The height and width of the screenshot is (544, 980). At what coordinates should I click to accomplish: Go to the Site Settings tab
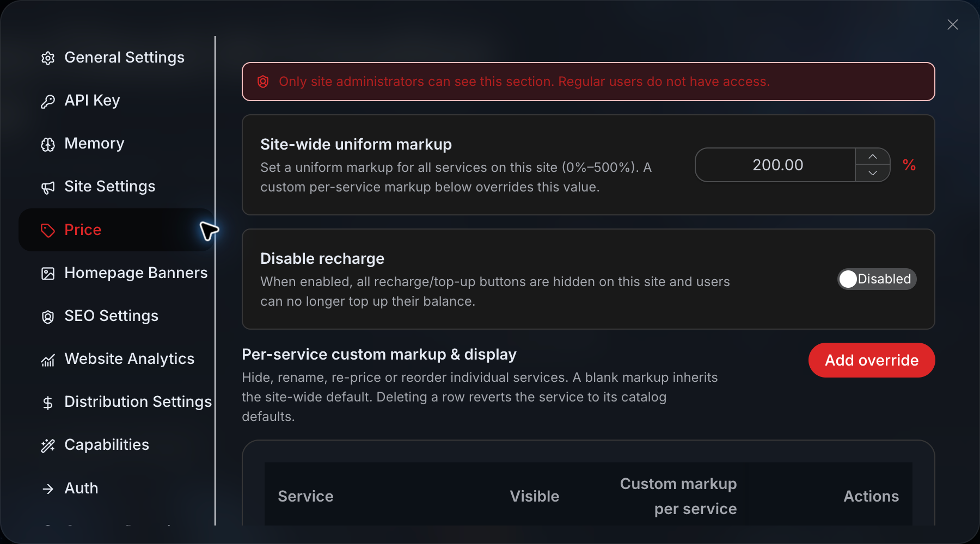coord(117,187)
